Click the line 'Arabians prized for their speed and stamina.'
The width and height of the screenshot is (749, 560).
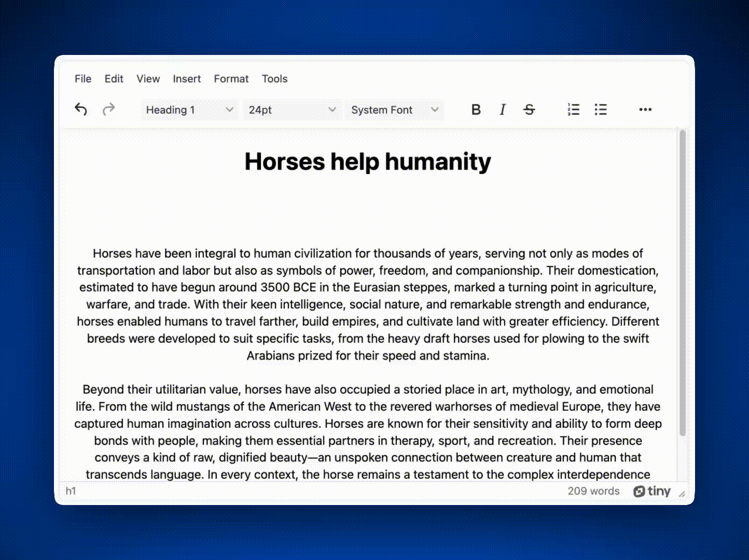pos(368,356)
